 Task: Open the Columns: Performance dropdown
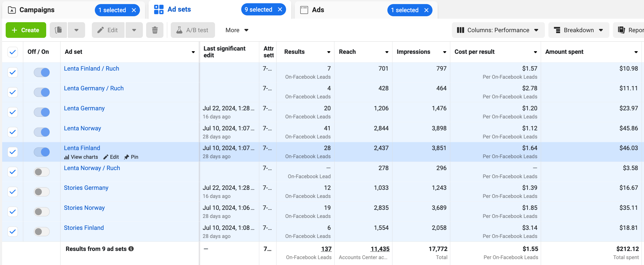[x=498, y=30]
